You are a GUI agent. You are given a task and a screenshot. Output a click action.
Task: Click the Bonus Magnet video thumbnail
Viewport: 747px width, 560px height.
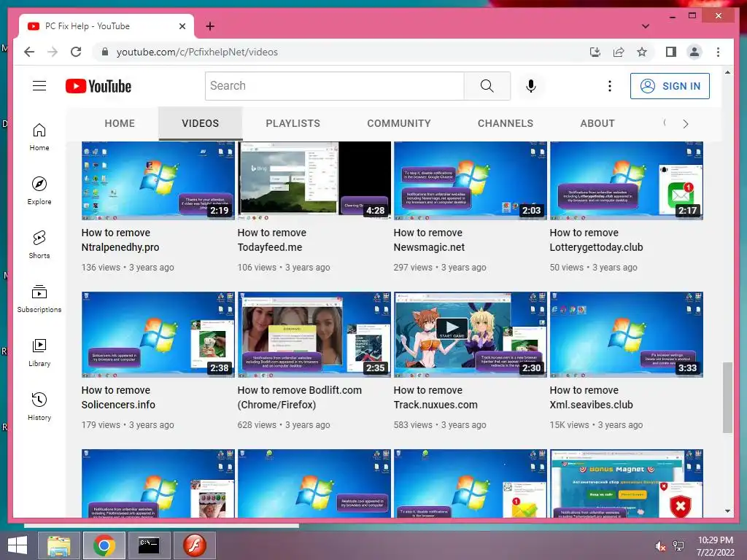(x=627, y=483)
